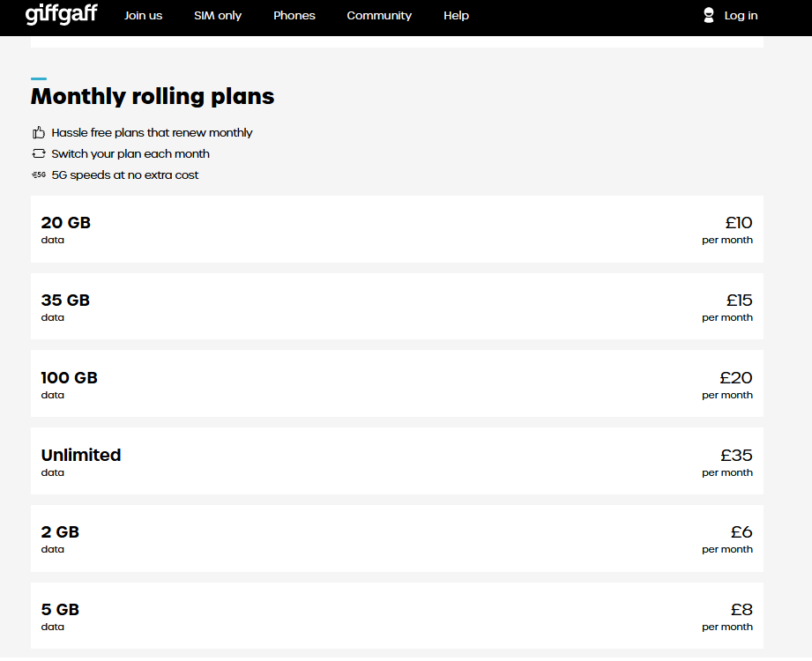Image resolution: width=812 pixels, height=661 pixels.
Task: Click the £35 per month price
Action: 727,462
